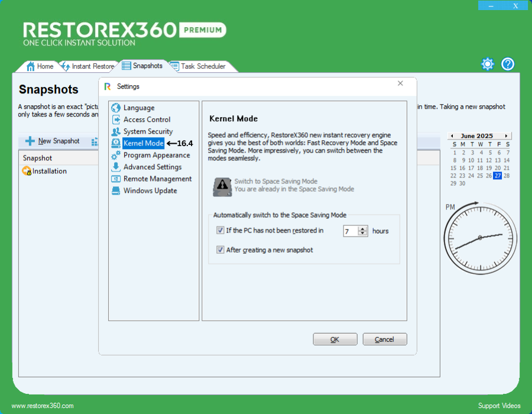Image resolution: width=532 pixels, height=414 pixels.
Task: Select Remote Management in settings list
Action: pyautogui.click(x=157, y=179)
